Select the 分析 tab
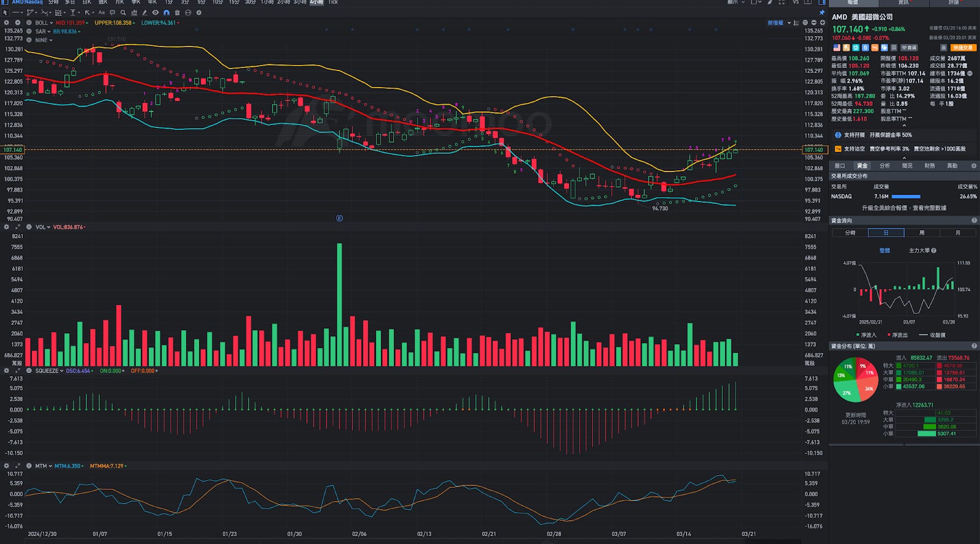Image resolution: width=980 pixels, height=544 pixels. [x=885, y=166]
